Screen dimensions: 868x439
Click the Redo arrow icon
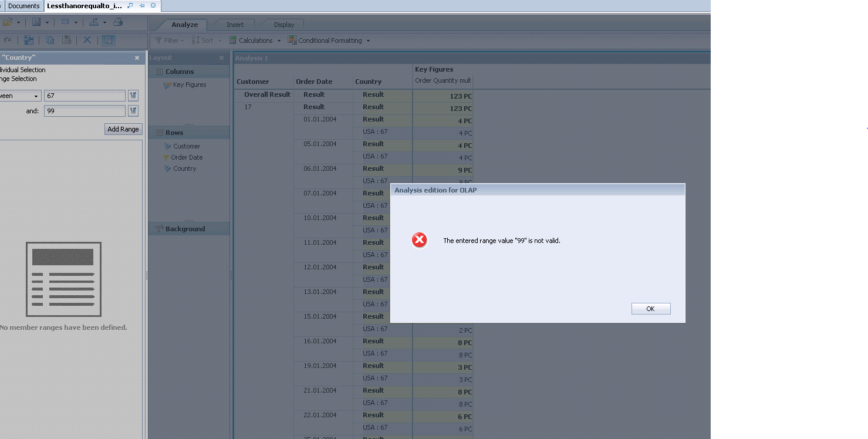point(7,40)
